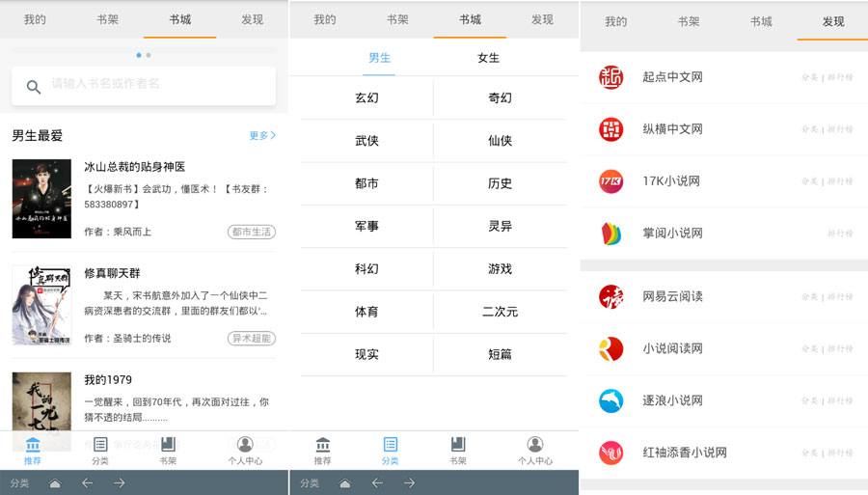Open the 玄幻 category
Screen dimensions: 868x495
[366, 98]
